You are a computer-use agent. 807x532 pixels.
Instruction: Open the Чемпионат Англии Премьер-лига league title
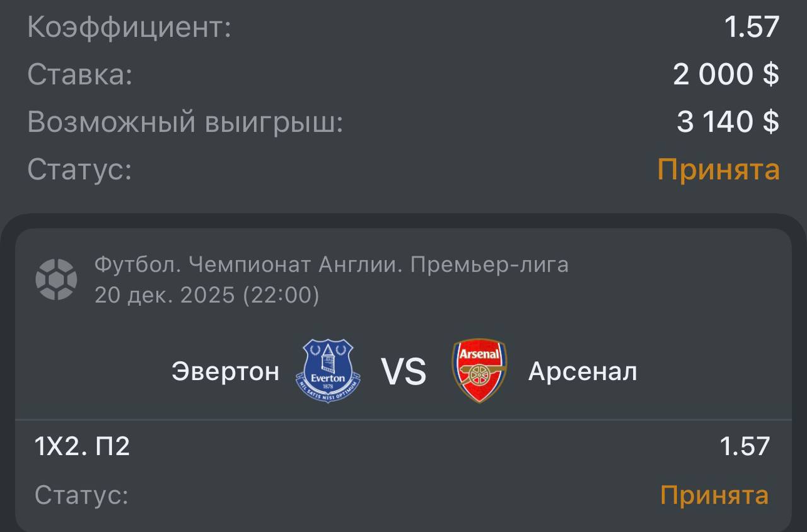tap(332, 265)
